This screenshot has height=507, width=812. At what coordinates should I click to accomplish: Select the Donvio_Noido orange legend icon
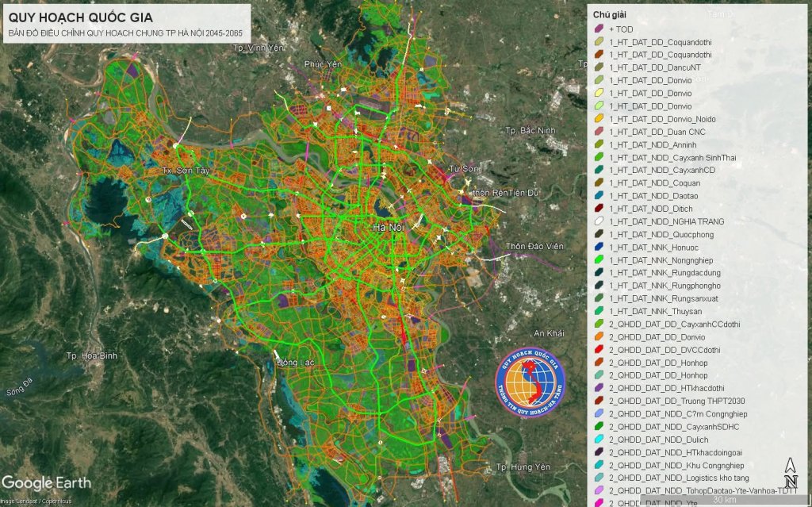coord(600,119)
